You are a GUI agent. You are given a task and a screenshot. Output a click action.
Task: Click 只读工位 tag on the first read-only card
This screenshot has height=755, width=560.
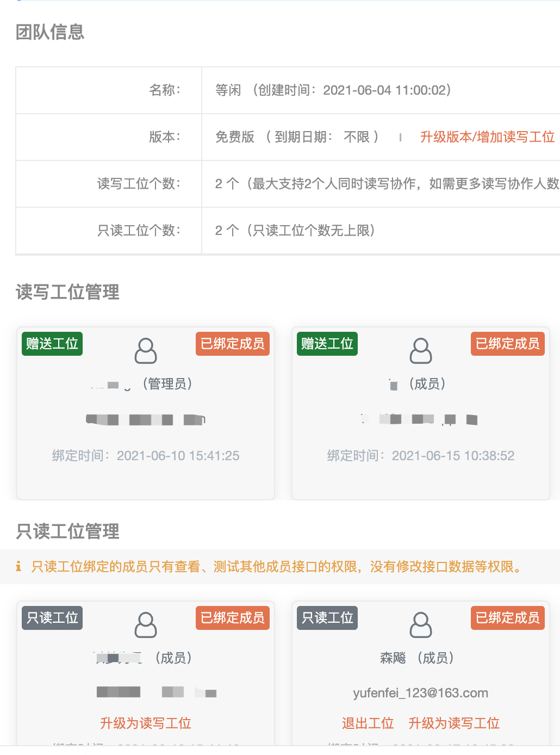point(52,618)
